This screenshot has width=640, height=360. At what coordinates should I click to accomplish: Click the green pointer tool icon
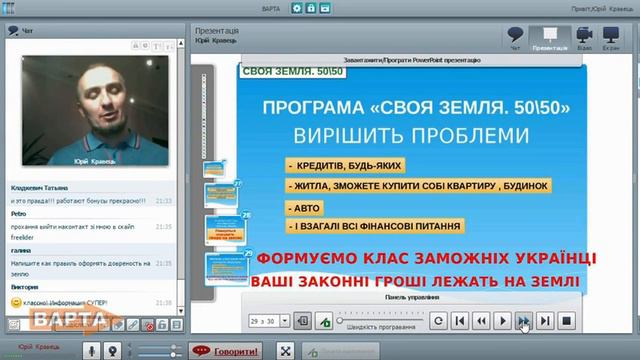[x=324, y=321]
